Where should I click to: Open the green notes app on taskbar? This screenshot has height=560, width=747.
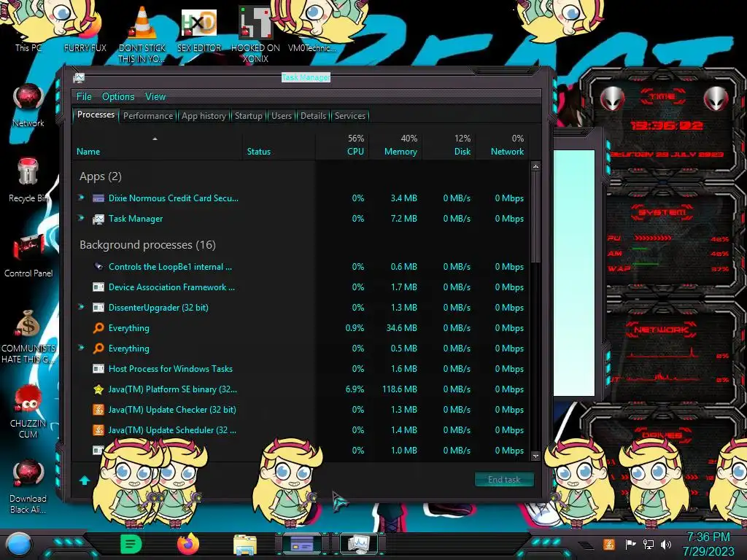tap(131, 544)
